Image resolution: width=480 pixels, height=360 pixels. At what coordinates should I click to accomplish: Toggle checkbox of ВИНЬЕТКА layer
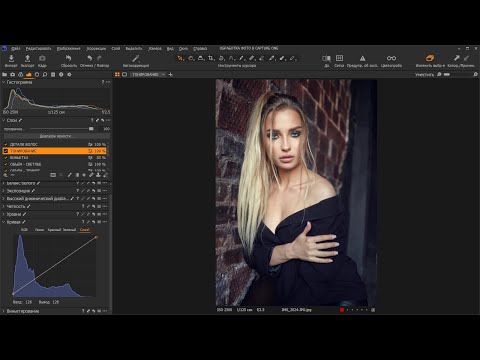[6, 157]
